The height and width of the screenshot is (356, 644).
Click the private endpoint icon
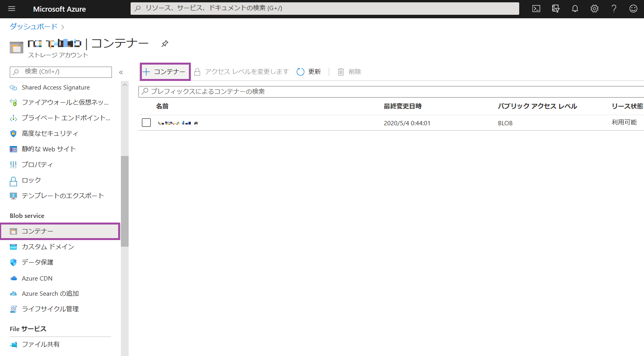(13, 118)
